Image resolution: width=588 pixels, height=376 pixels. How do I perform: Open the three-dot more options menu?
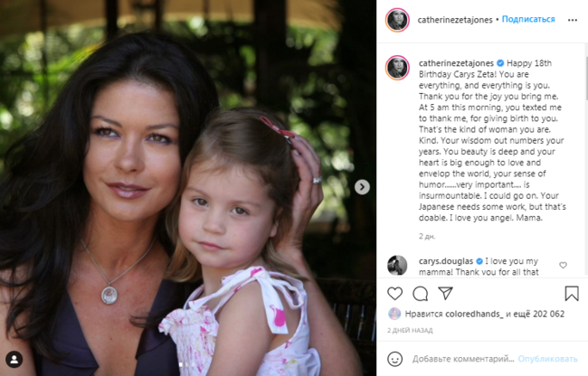[573, 20]
